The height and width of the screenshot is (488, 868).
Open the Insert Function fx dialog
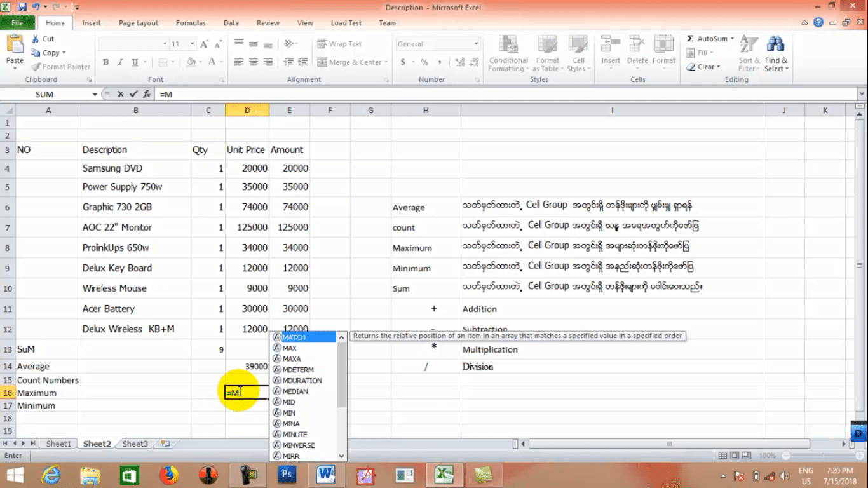[x=147, y=94]
